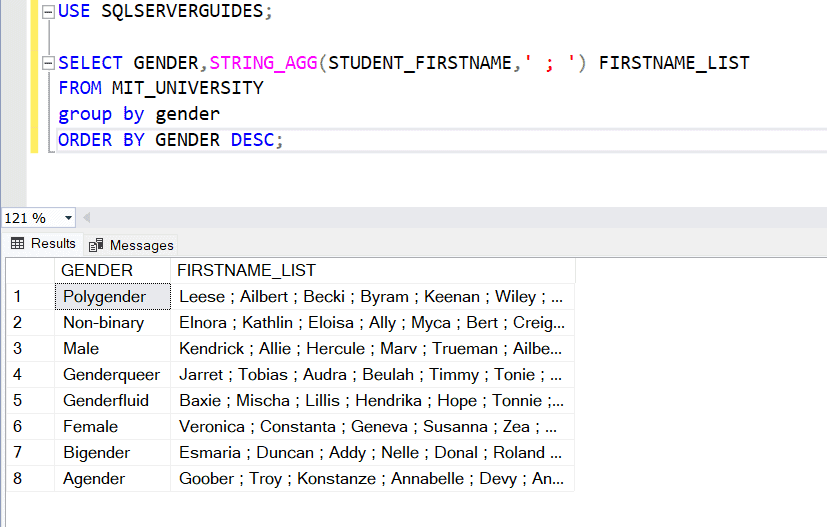Click row header number 1
The width and height of the screenshot is (827, 527).
[31, 296]
